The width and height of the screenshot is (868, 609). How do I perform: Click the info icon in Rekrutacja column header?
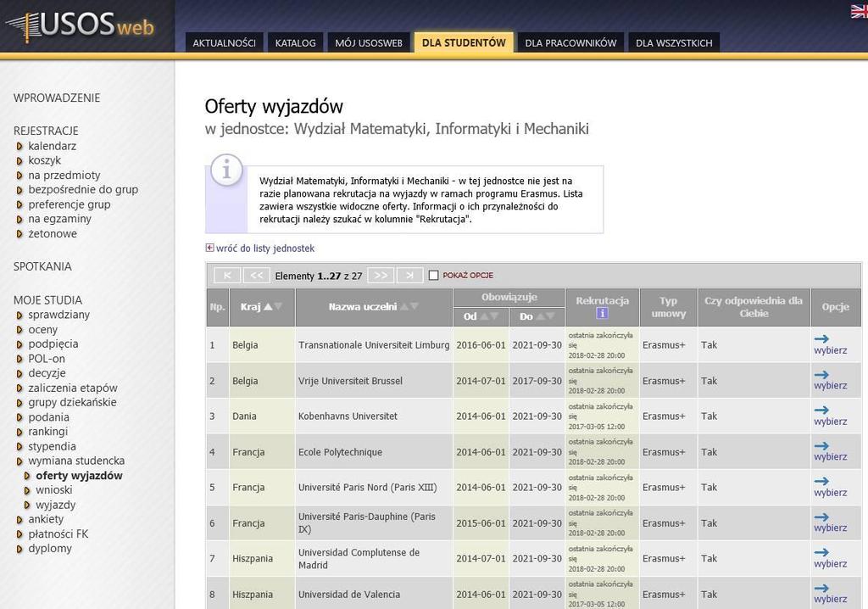pyautogui.click(x=602, y=313)
